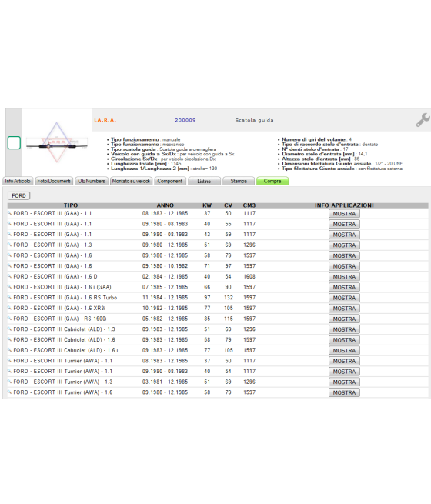This screenshot has width=431, height=504.
Task: Click MOSTRA for ESCORT III 1.6 RS Turbo
Action: click(344, 298)
